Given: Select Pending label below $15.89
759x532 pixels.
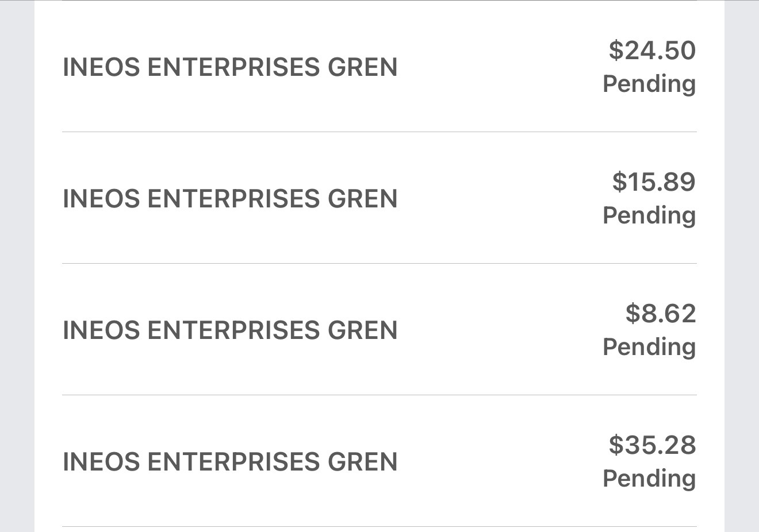Looking at the screenshot, I should click(x=649, y=215).
